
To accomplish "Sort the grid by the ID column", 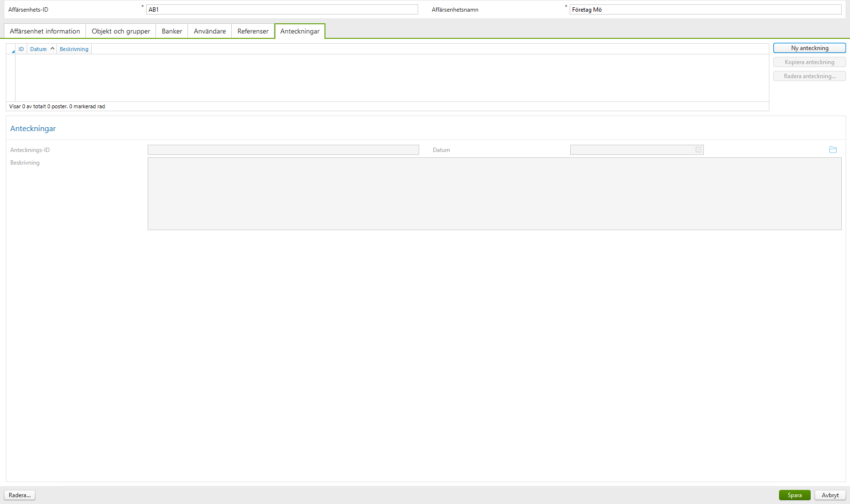I will pos(21,49).
